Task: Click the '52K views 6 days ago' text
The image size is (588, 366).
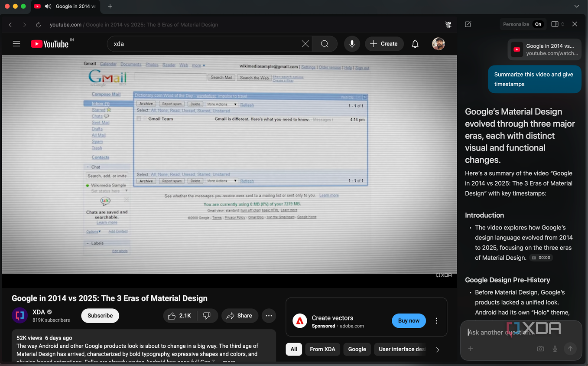Action: pos(44,338)
